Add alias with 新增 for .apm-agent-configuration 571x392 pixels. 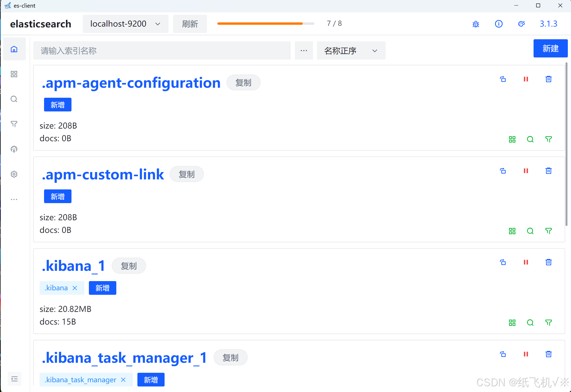click(x=57, y=105)
